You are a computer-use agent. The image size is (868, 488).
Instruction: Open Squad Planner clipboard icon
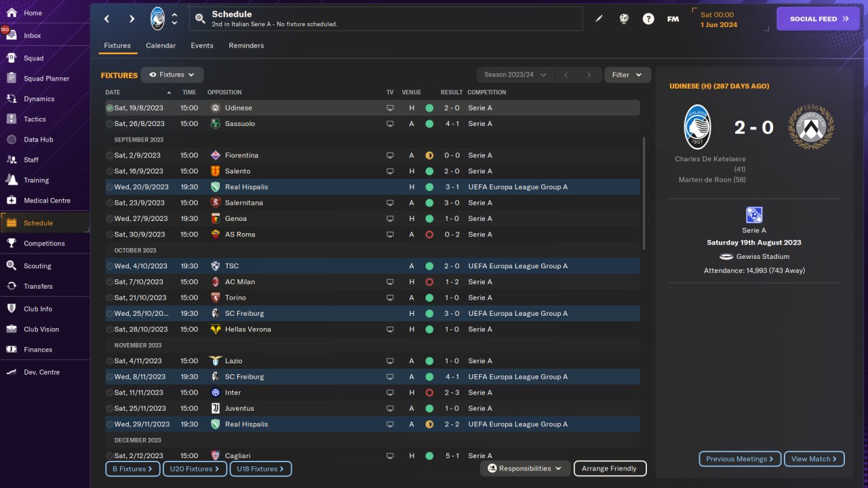click(x=12, y=79)
